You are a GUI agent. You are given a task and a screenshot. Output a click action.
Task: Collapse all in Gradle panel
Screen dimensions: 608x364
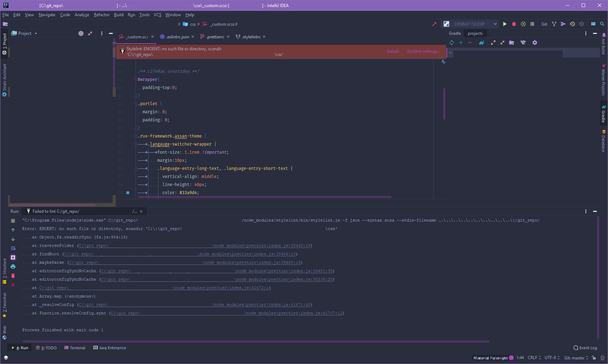coord(502,43)
